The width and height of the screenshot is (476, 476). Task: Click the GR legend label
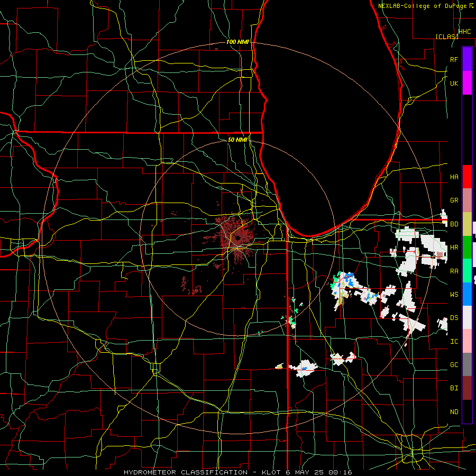point(454,200)
